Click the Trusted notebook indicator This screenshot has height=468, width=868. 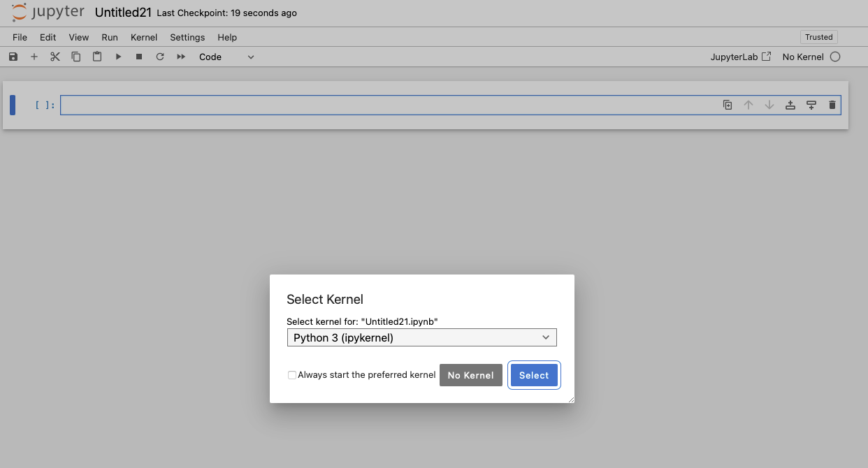[818, 37]
